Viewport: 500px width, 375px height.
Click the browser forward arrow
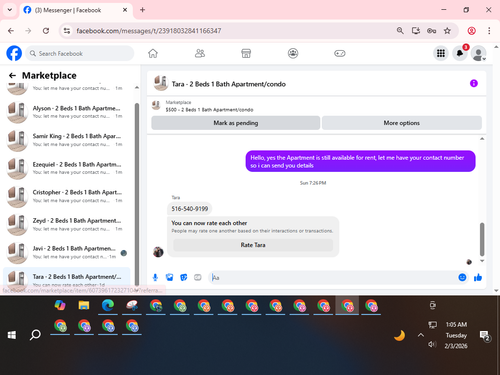pos(28,31)
